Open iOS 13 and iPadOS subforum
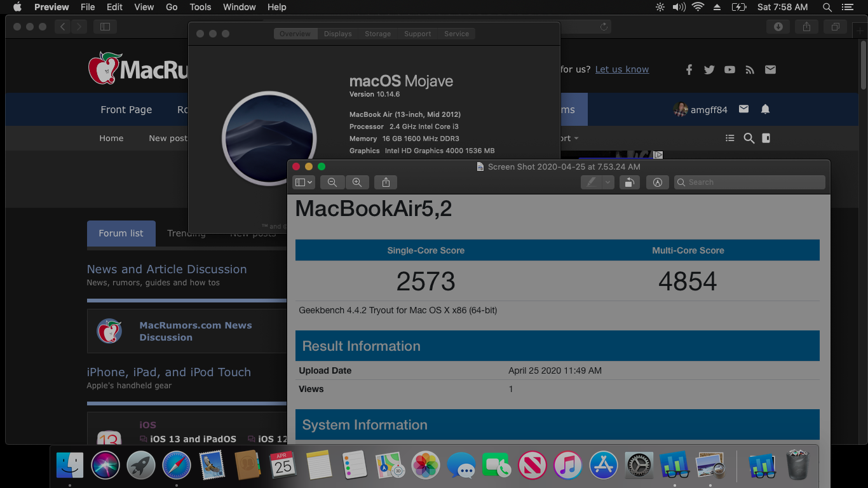868x488 pixels. tap(193, 439)
